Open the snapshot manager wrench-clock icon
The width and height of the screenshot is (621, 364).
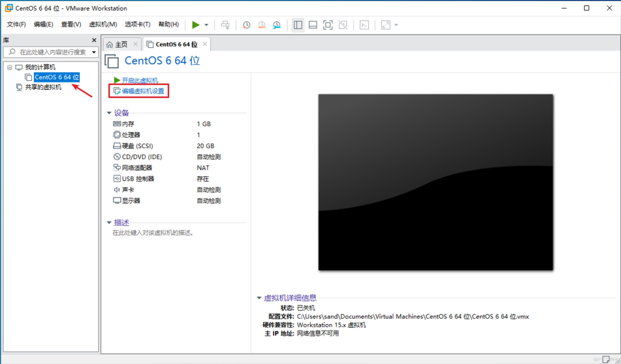276,25
